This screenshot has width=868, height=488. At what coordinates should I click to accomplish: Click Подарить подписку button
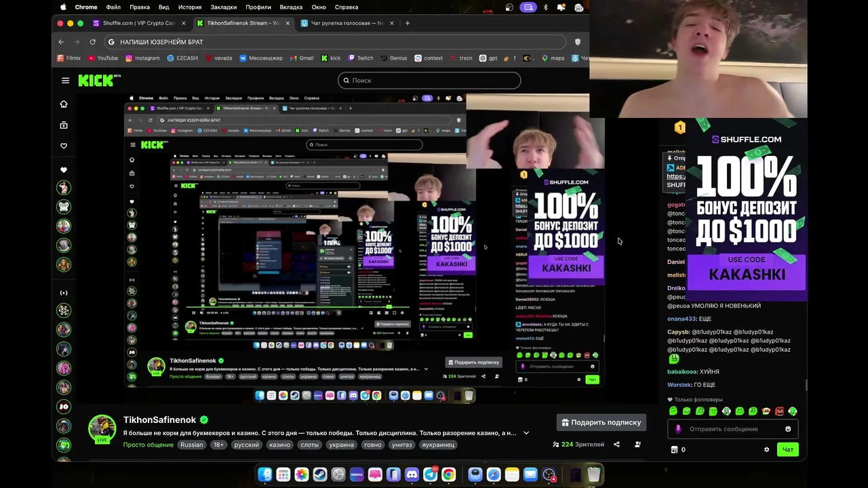[x=601, y=422]
